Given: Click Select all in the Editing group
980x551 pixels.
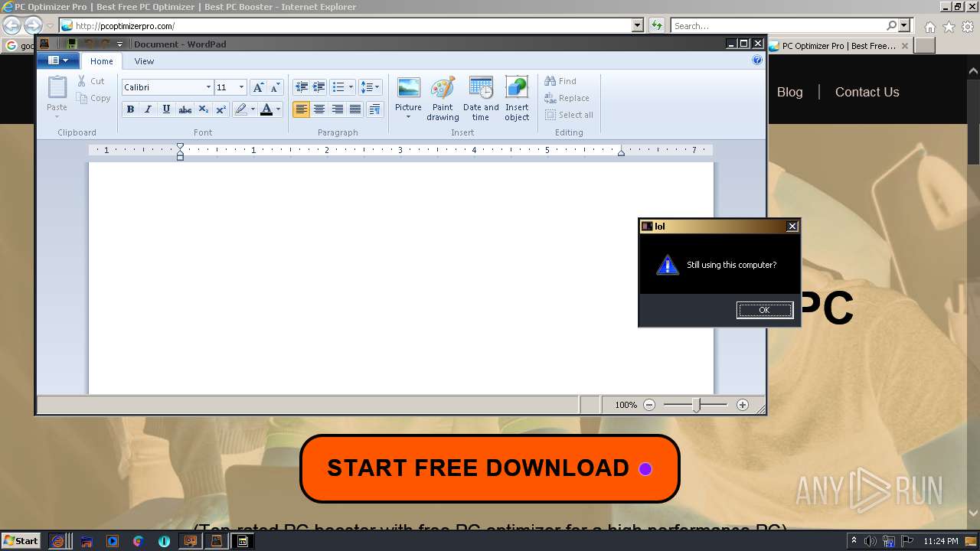Looking at the screenshot, I should point(569,115).
